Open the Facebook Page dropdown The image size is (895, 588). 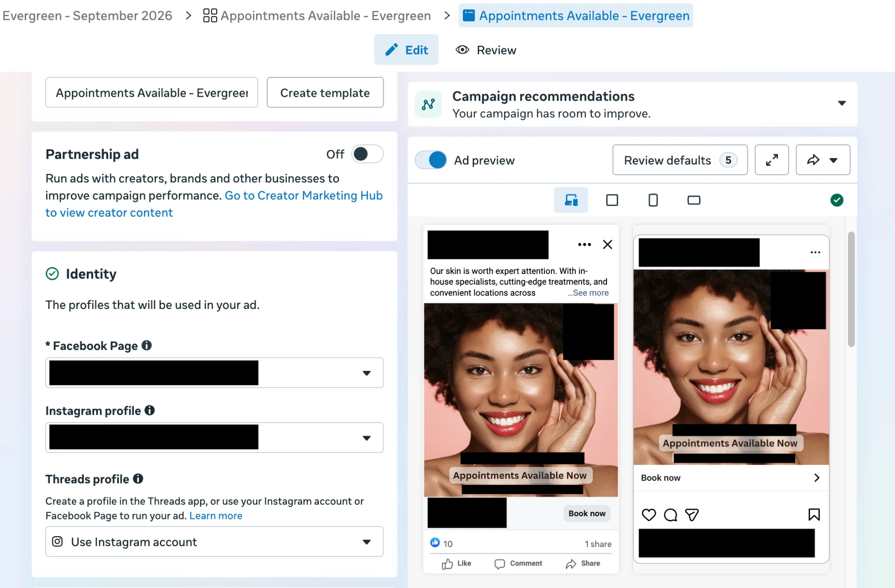pyautogui.click(x=214, y=372)
